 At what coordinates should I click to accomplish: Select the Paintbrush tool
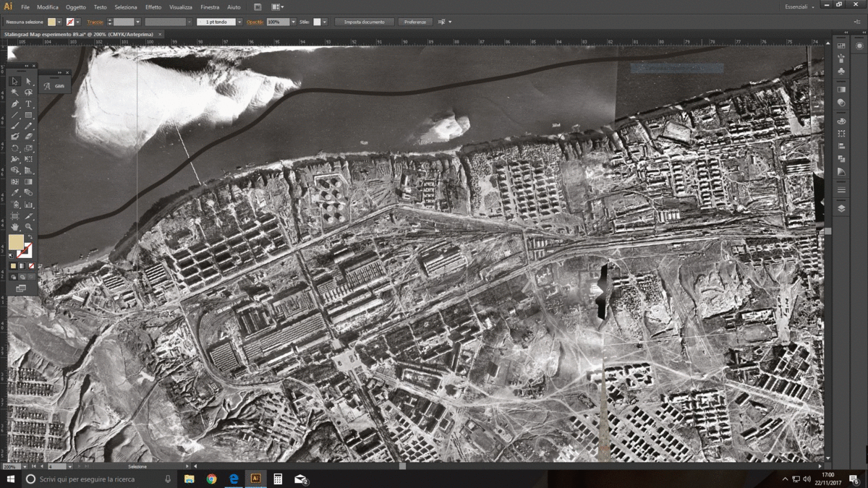(x=14, y=126)
